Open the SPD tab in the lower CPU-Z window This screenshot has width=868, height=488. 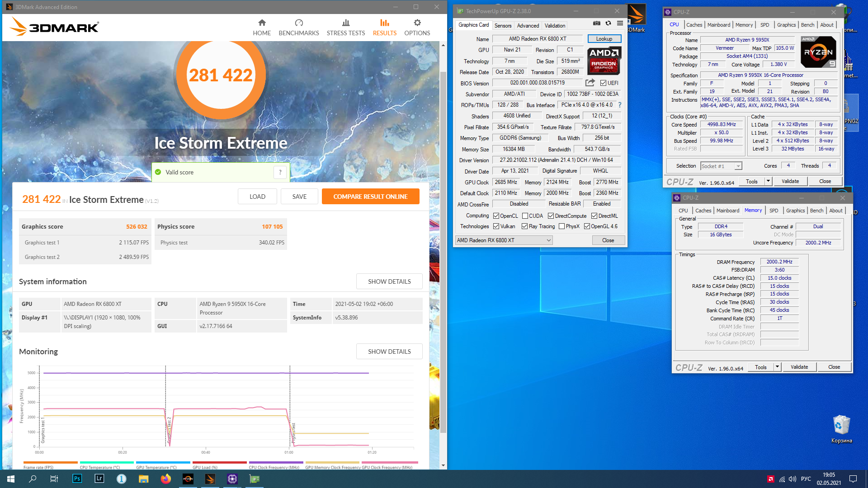coord(774,211)
